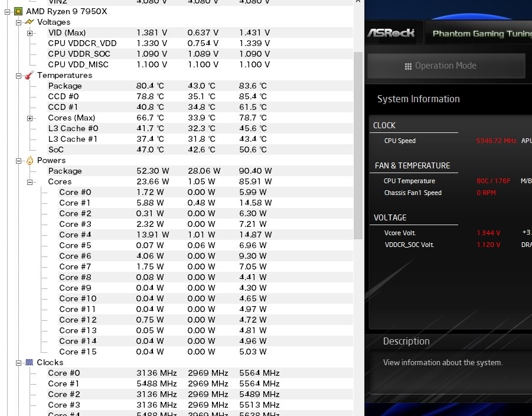
Task: Collapse the Clocks tree section
Action: [19, 363]
